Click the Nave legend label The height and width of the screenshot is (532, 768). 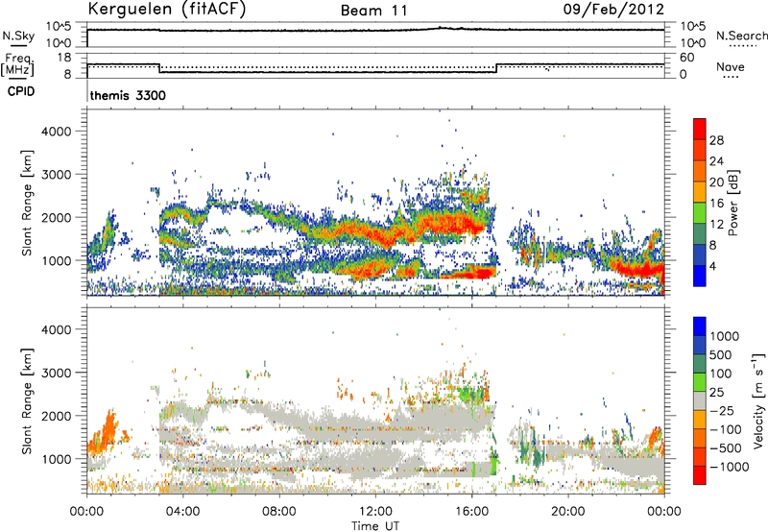(x=731, y=67)
